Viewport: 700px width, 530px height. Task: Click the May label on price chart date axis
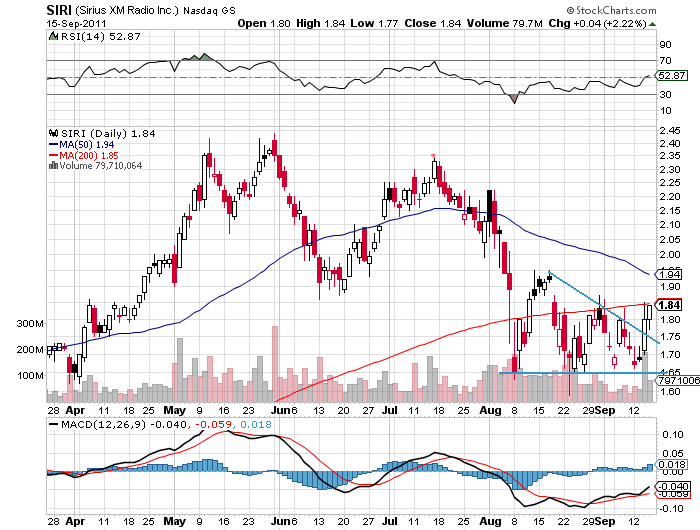coord(175,410)
